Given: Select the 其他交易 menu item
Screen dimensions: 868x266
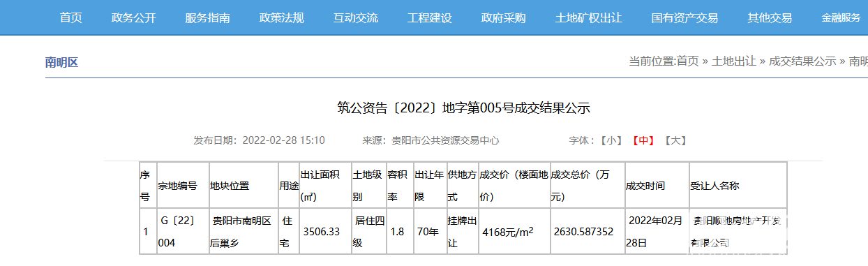Looking at the screenshot, I should coord(770,17).
